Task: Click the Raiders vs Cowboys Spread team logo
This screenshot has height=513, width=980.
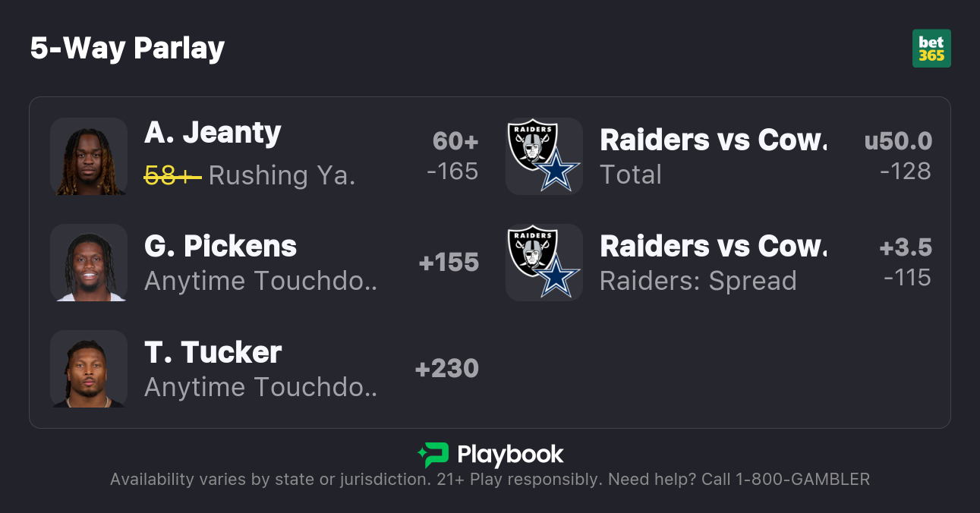Action: tap(544, 263)
